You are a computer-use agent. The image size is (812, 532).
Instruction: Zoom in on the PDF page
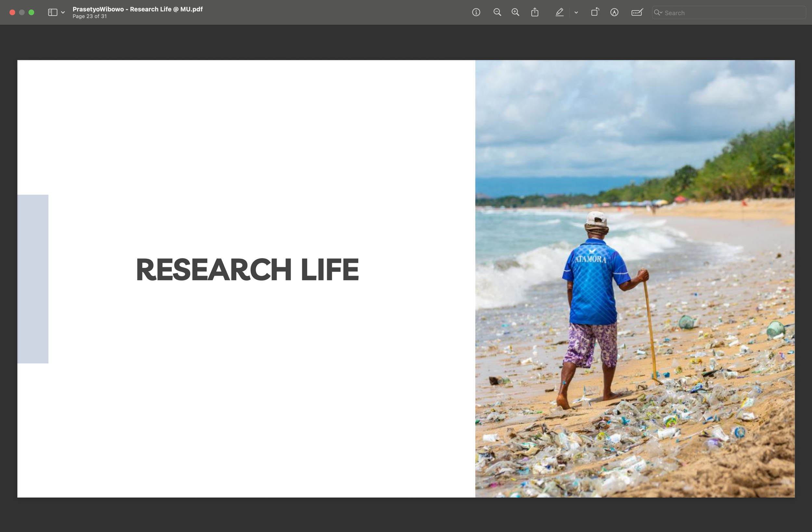tap(515, 13)
